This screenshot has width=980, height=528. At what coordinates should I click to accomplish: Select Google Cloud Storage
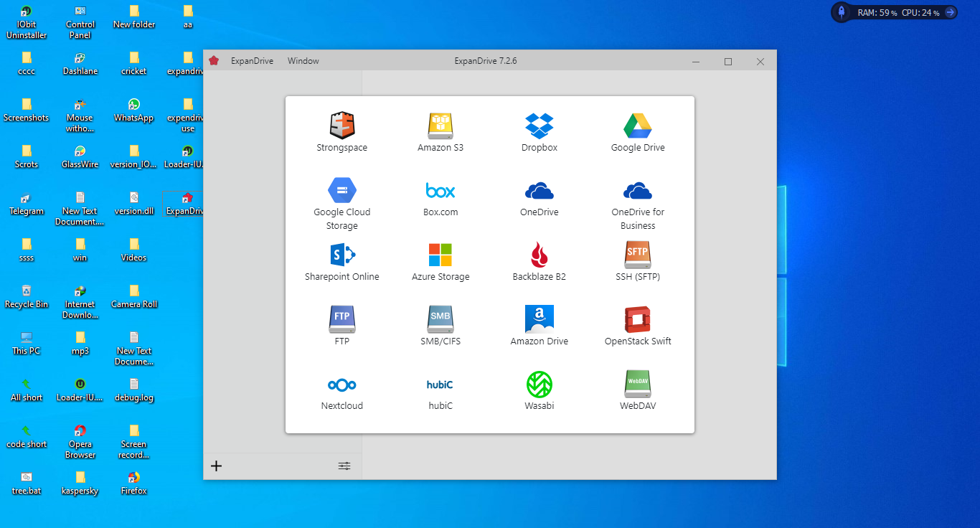point(341,204)
